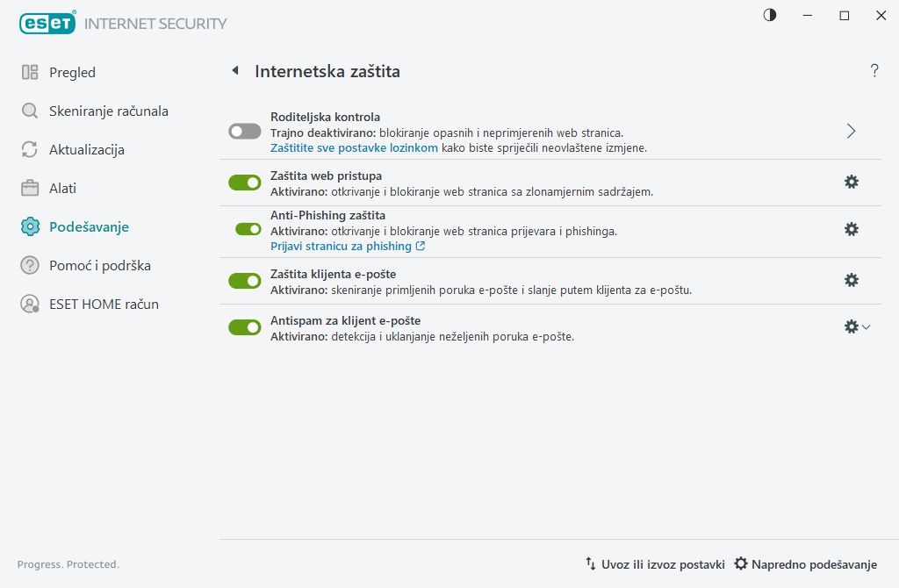The width and height of the screenshot is (899, 588).
Task: Turn off Antispam za klijent e-pošte
Action: 244,326
